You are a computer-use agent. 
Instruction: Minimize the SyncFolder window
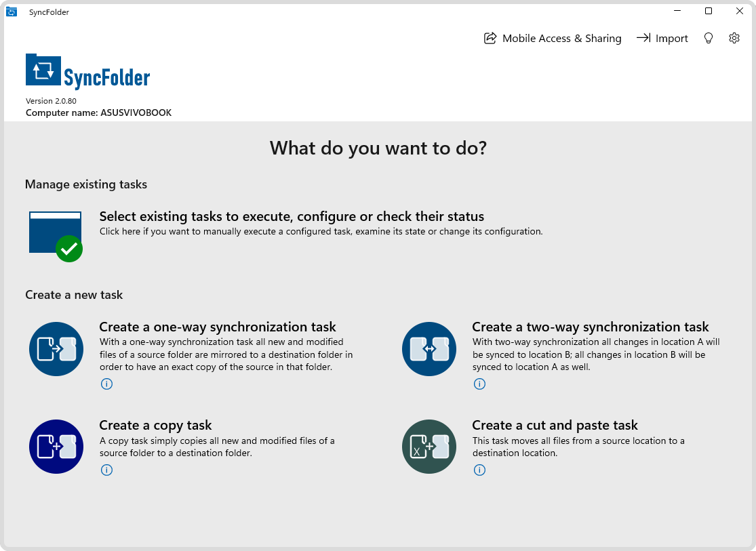(x=677, y=11)
